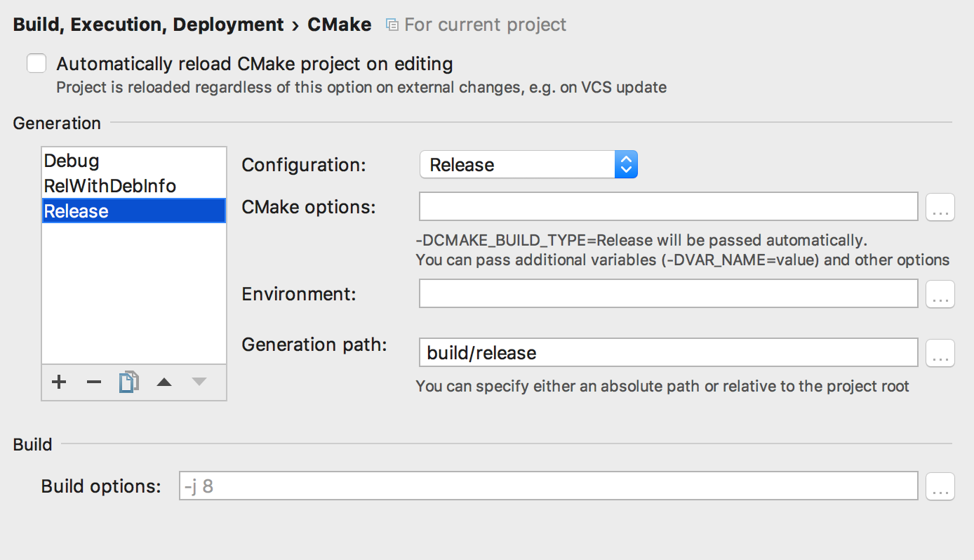Open Environment variables dialog via ellipsis
The height and width of the screenshot is (560, 974).
[940, 294]
